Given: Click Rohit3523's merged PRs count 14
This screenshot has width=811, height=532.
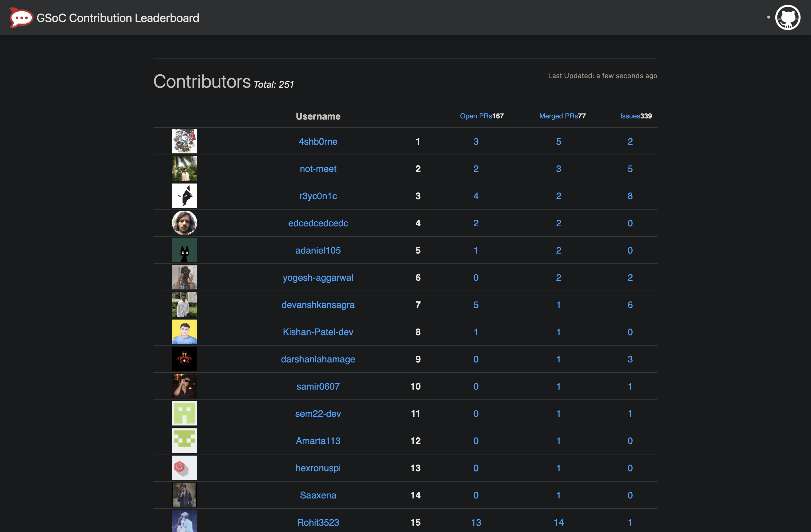Looking at the screenshot, I should [x=558, y=522].
